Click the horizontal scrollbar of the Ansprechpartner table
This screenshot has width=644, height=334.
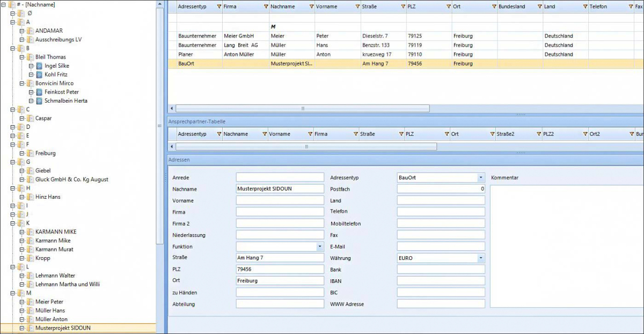(306, 147)
